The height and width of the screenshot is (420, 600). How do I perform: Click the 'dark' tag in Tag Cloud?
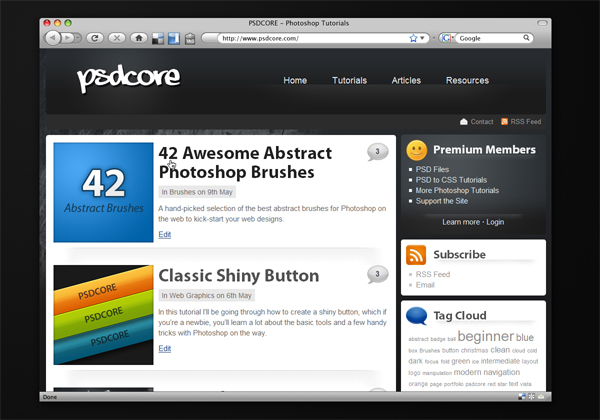(415, 361)
